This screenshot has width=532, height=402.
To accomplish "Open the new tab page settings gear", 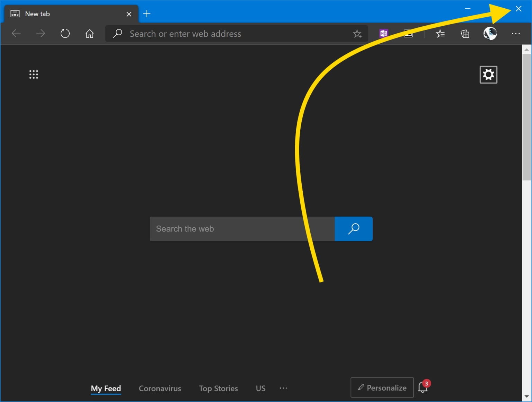I will click(488, 74).
